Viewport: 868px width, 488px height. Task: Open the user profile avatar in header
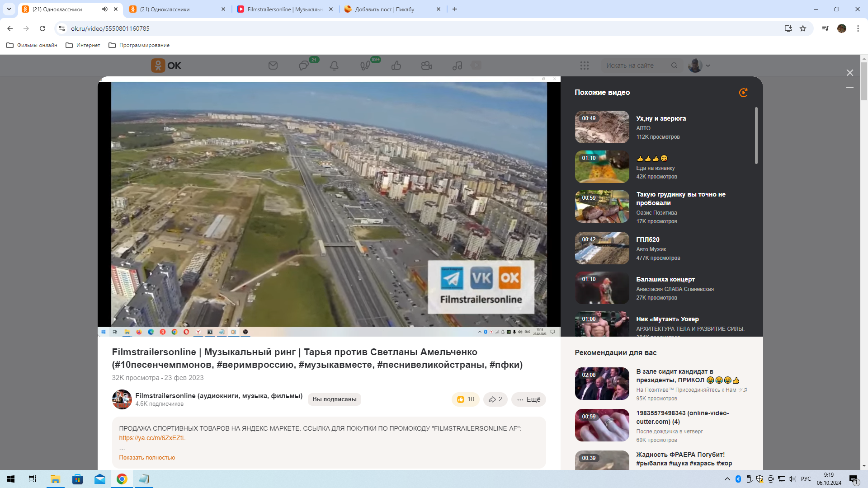695,66
